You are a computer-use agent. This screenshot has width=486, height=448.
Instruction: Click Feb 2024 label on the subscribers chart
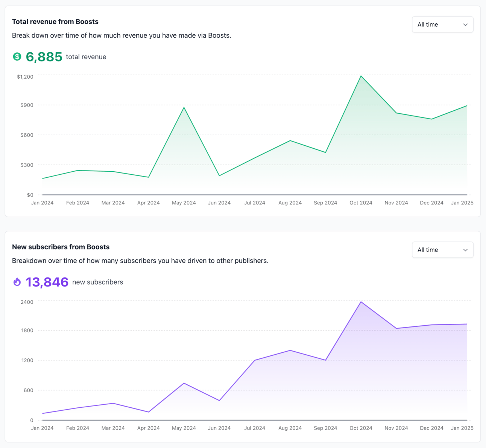tap(77, 428)
